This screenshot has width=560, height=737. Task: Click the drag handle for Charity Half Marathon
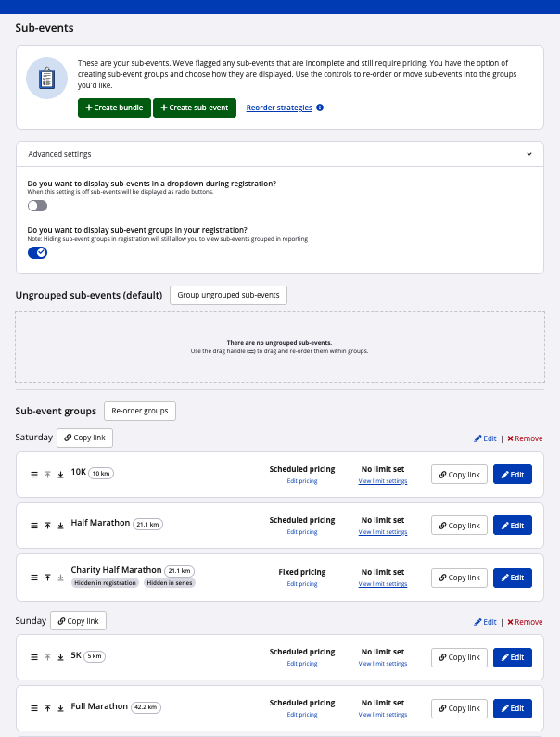[34, 578]
